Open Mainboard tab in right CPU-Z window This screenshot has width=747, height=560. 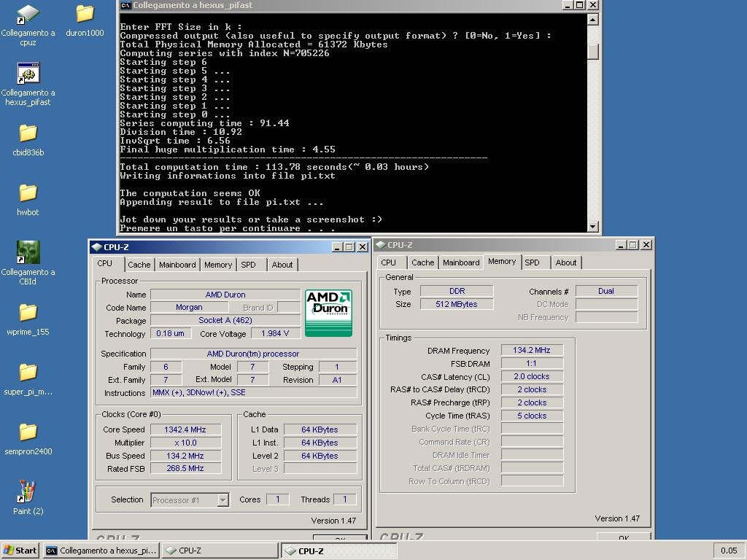click(x=461, y=262)
